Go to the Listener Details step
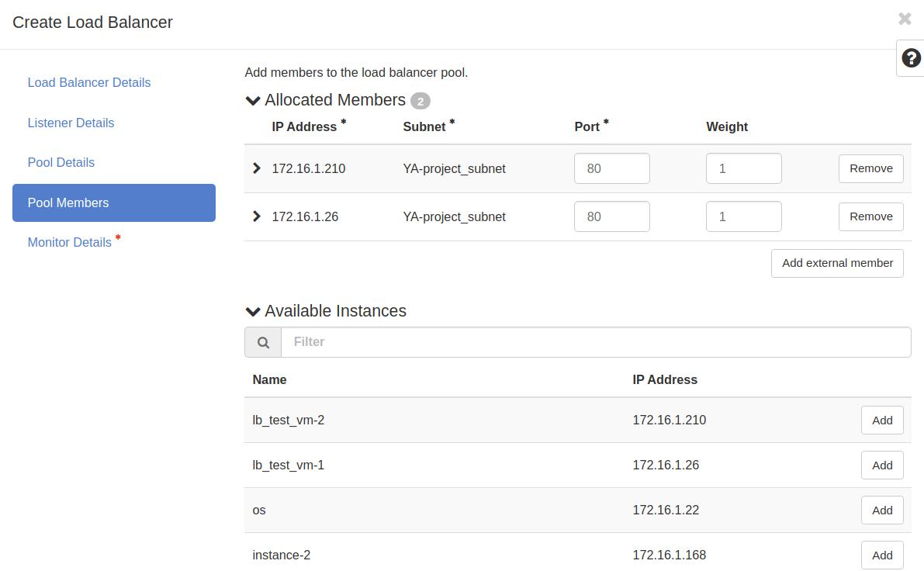 pos(71,123)
